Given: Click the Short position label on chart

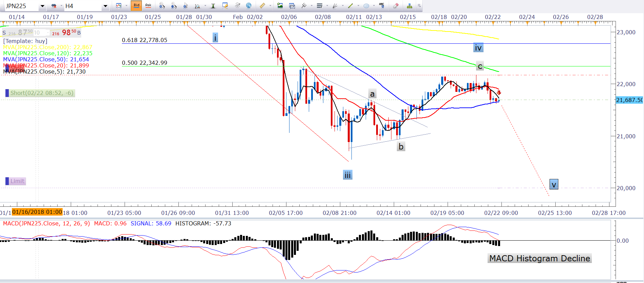Looking at the screenshot, I should 42,93.
